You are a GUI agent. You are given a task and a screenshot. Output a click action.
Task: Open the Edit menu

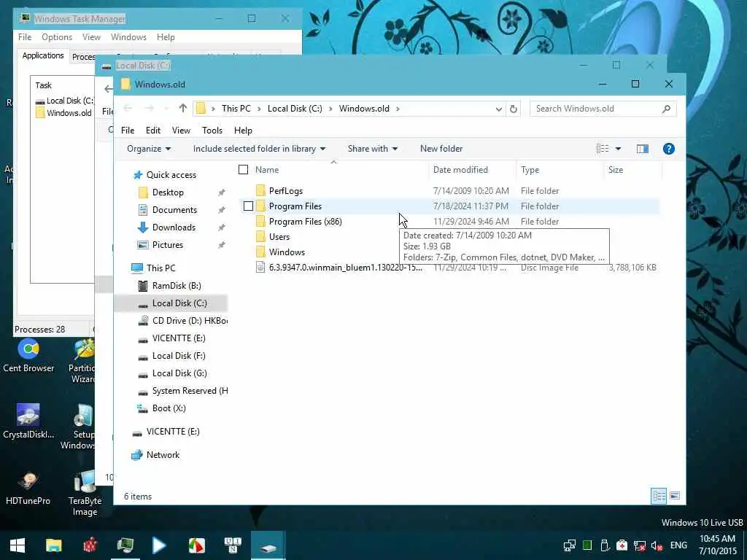pos(153,131)
